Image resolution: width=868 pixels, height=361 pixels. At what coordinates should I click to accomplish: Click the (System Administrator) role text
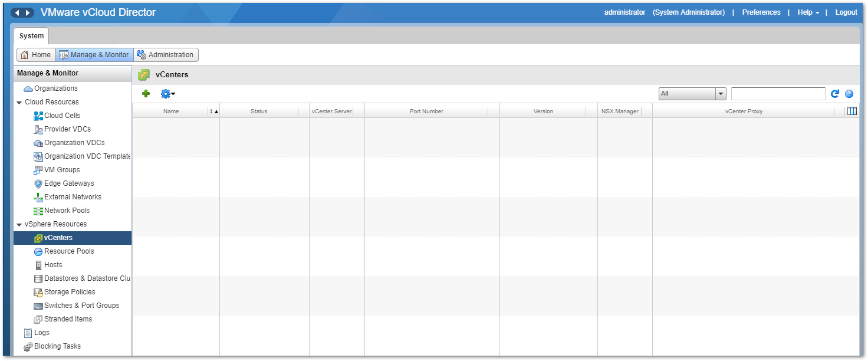click(x=689, y=12)
